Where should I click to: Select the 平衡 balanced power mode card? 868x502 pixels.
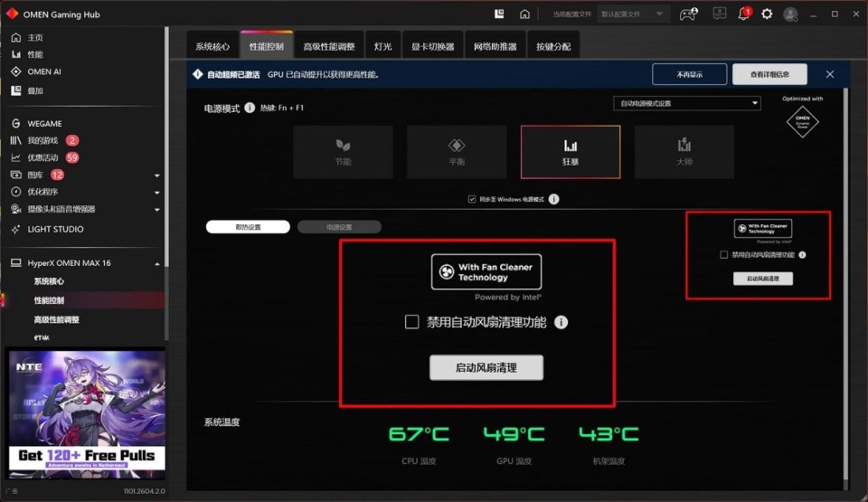pyautogui.click(x=457, y=152)
